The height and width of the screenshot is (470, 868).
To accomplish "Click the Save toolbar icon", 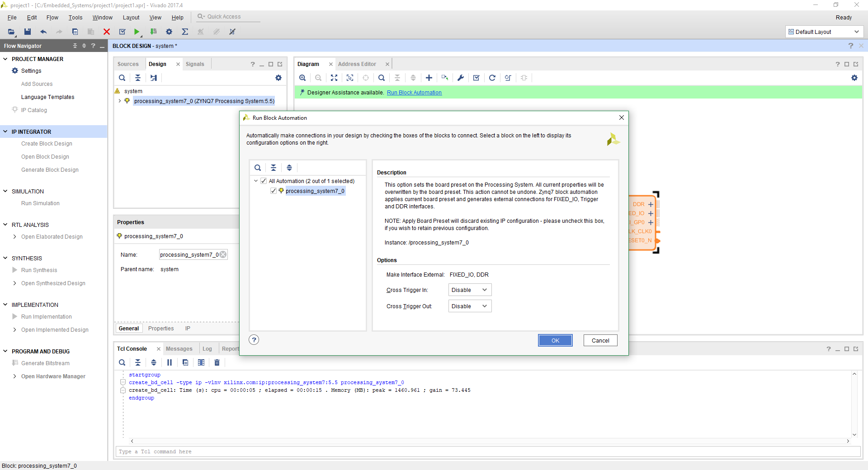I will [28, 32].
